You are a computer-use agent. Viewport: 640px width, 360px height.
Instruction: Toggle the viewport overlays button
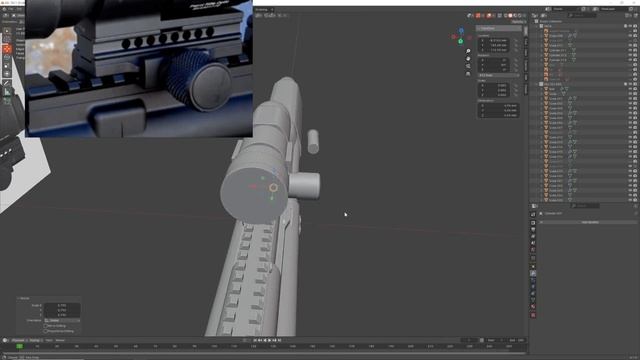[x=489, y=16]
